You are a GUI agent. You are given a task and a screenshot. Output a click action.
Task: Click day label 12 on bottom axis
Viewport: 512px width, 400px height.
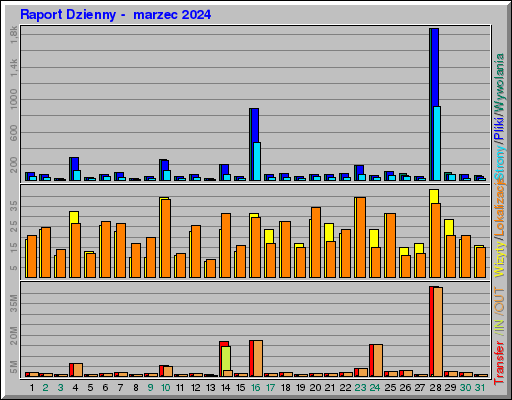[x=195, y=388]
